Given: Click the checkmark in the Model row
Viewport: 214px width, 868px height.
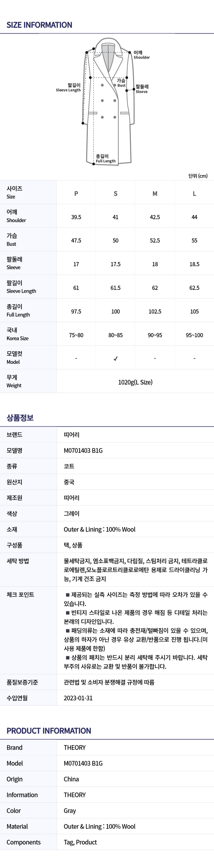Looking at the screenshot, I should tap(115, 359).
